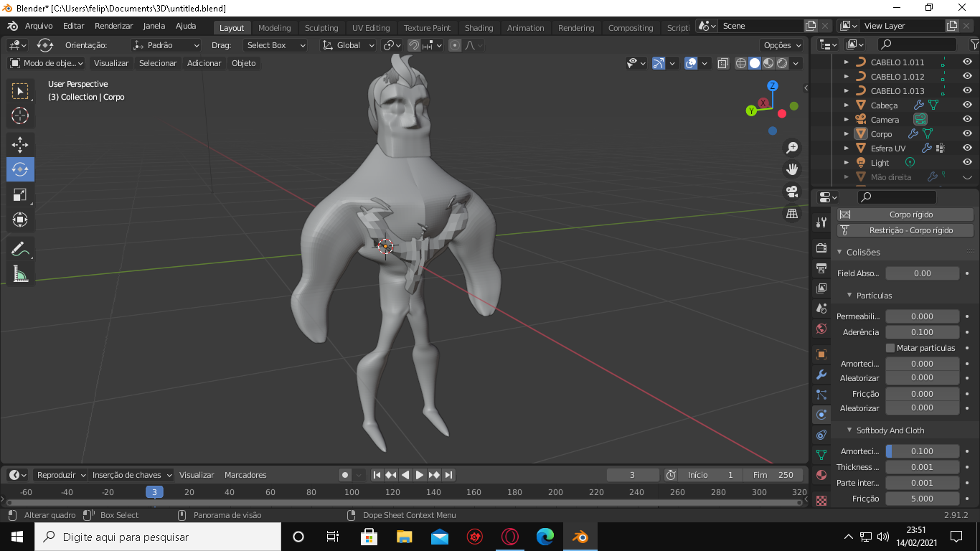This screenshot has width=980, height=551.
Task: Select the Annotate pencil tool
Action: 20,249
